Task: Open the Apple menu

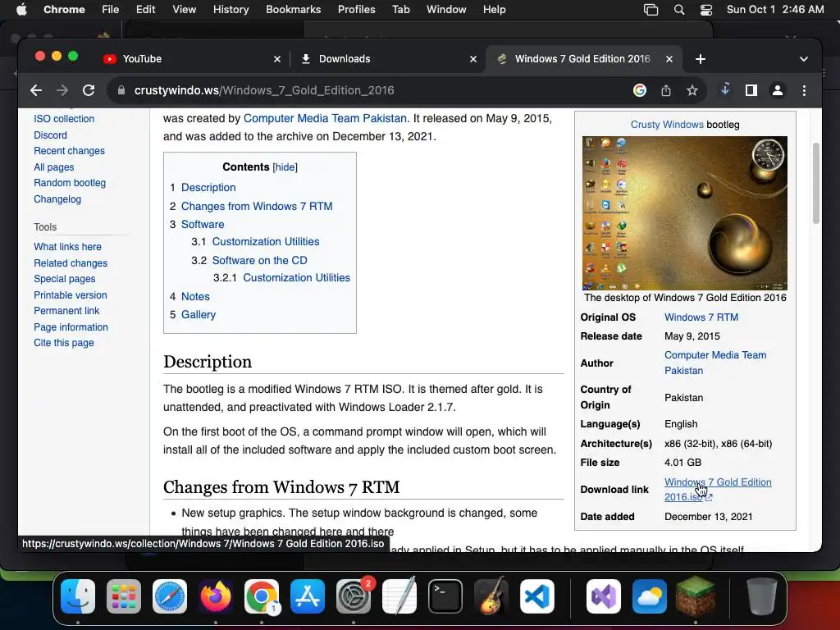Action: click(x=21, y=10)
